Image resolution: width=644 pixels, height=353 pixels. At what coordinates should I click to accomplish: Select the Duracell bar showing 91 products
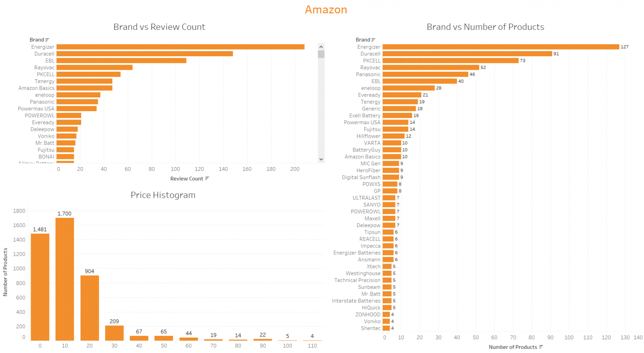(467, 54)
